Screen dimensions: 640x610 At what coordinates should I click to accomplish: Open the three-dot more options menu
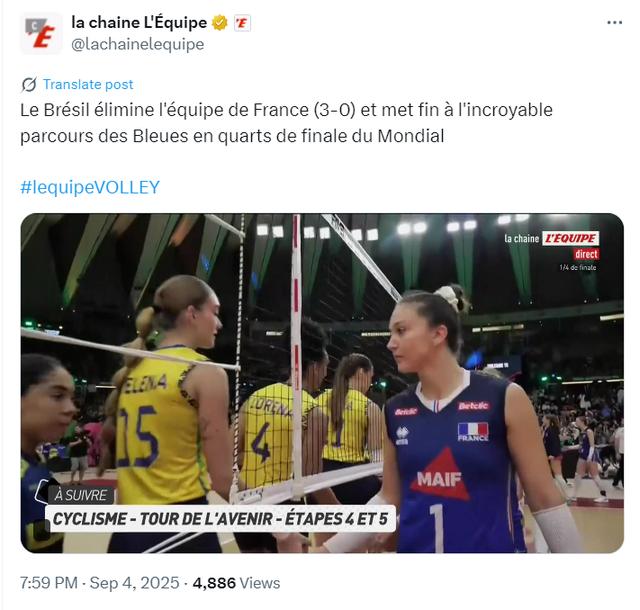coord(614,23)
